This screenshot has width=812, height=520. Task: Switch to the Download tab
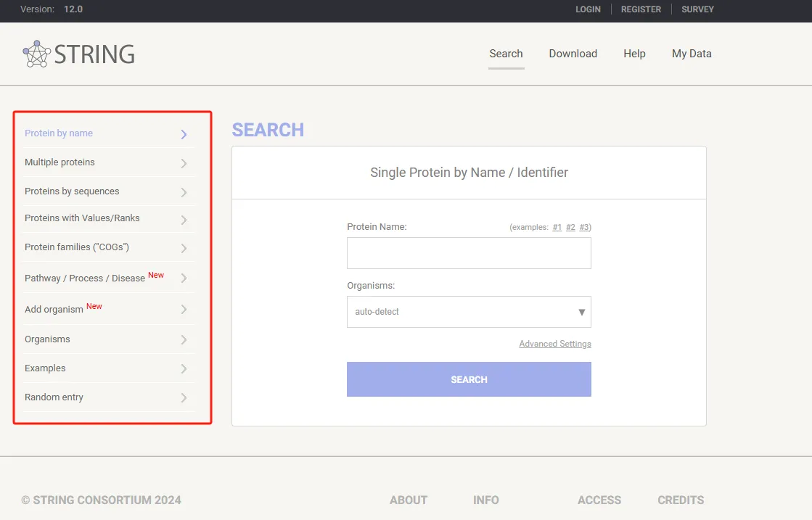click(x=573, y=54)
